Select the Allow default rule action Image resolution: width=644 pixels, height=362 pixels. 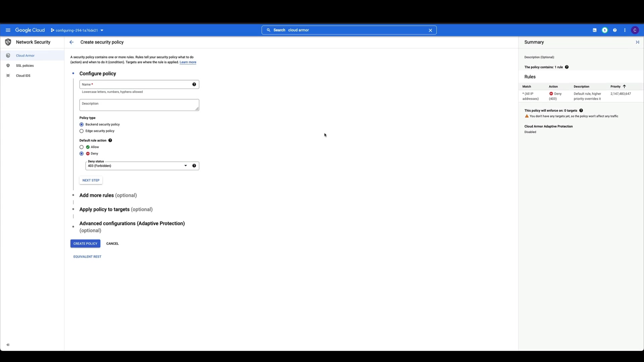[82, 147]
